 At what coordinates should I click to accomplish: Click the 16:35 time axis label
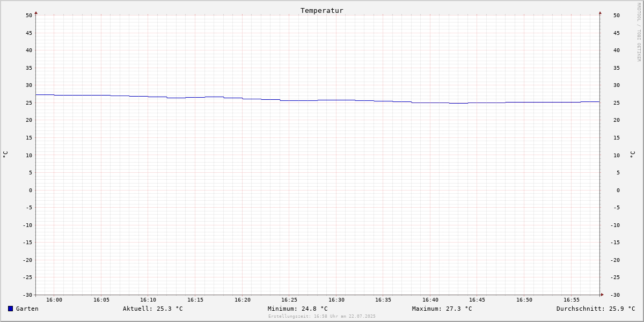[x=383, y=299]
